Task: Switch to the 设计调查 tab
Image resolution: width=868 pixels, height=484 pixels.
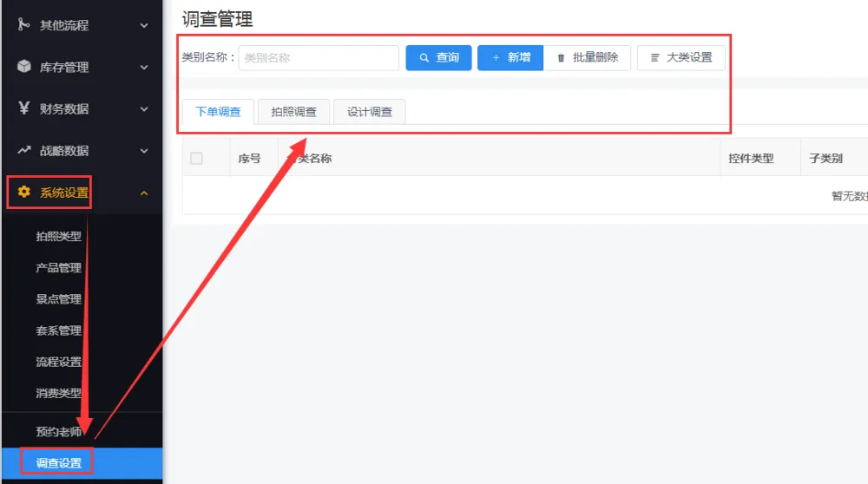Action: pyautogui.click(x=369, y=112)
